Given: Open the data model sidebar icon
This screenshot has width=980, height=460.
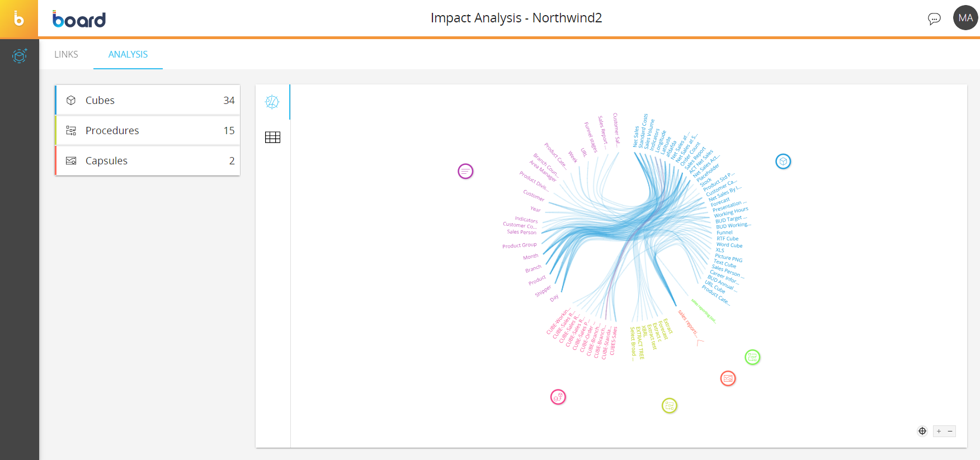Looking at the screenshot, I should tap(20, 55).
